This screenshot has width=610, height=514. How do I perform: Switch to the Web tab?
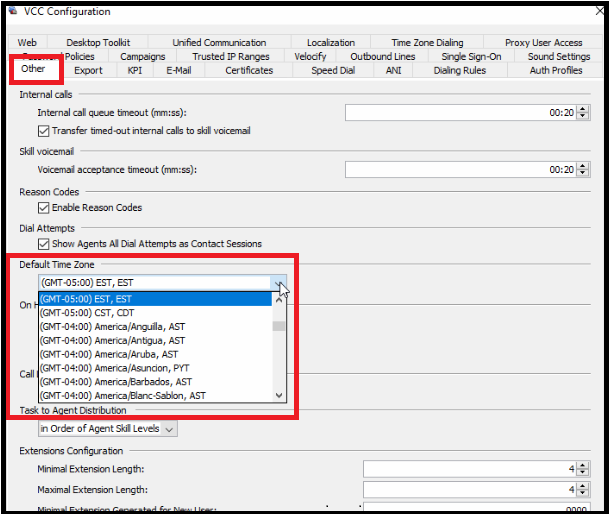27,42
